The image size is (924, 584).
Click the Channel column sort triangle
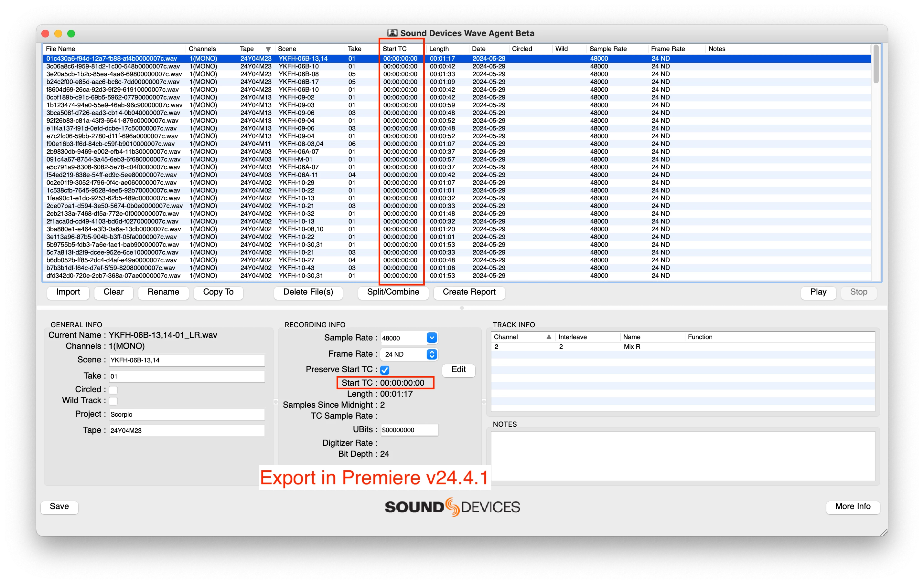point(549,337)
